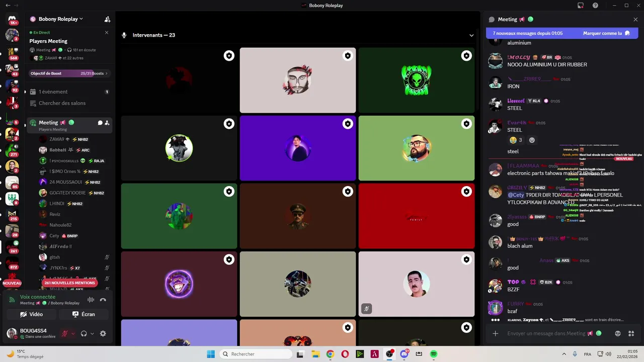Open microphone input options chevron
This screenshot has height=362, width=644.
pos(73,333)
